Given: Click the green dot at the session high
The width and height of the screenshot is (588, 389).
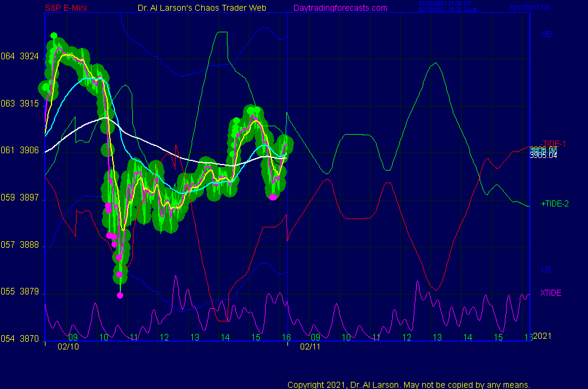Looking at the screenshot, I should [54, 36].
